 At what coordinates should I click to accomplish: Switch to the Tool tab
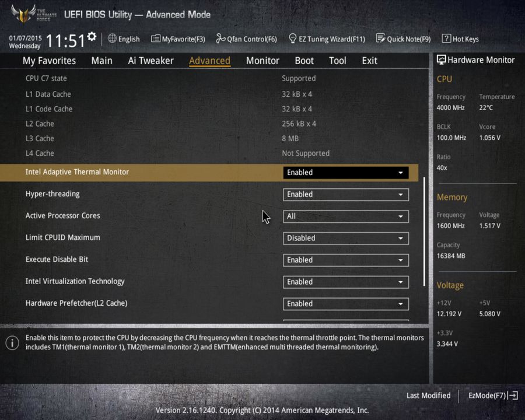(x=338, y=61)
